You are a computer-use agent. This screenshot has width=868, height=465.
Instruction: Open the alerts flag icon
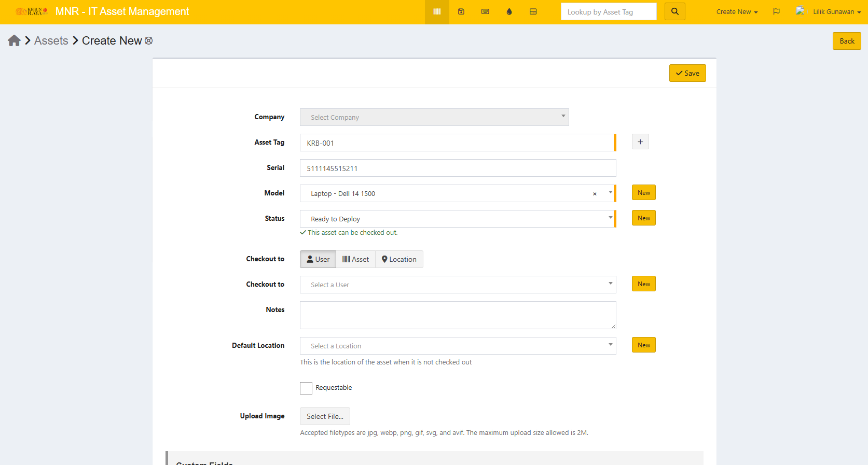coord(776,12)
